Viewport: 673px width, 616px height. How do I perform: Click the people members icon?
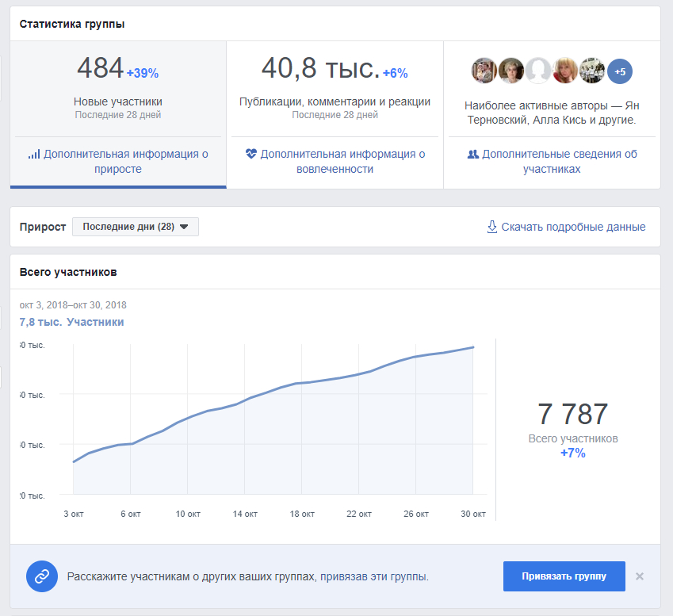472,154
